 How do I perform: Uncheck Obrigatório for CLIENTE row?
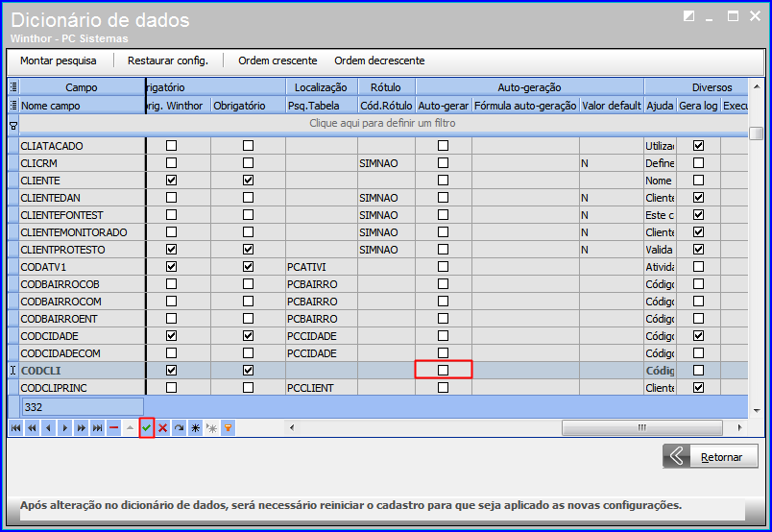[x=248, y=181]
